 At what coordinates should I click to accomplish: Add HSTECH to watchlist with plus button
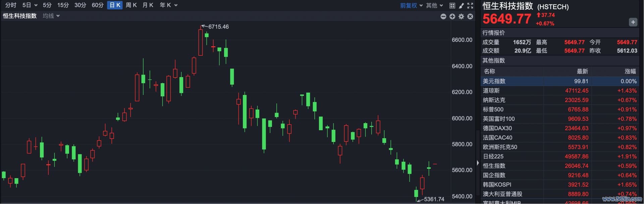pos(633,22)
